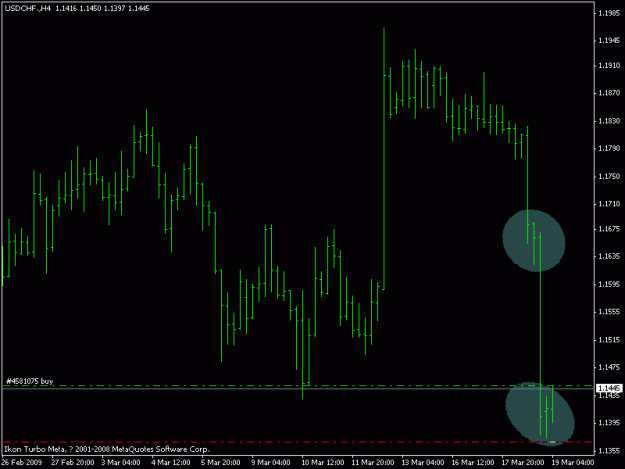Click the 1.1515 price scale label
The width and height of the screenshot is (625, 469).
609,340
